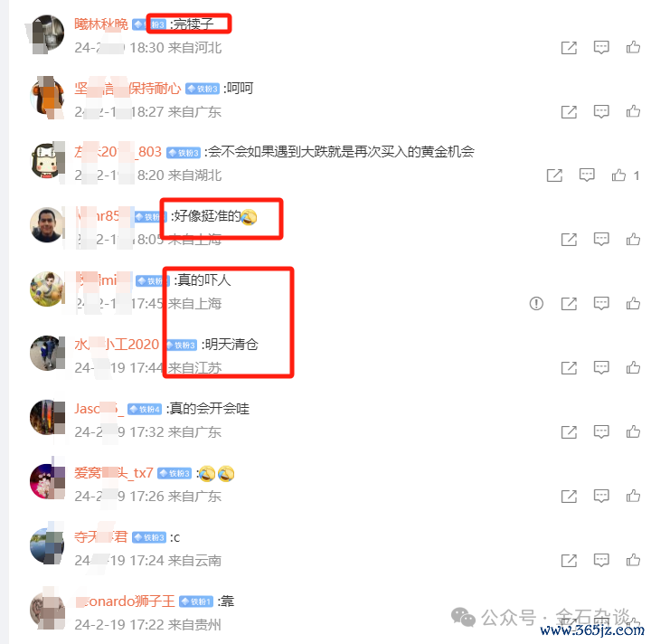The image size is (651, 644).
Task: Open profile of user ending in 狮子王
Action: [125, 601]
